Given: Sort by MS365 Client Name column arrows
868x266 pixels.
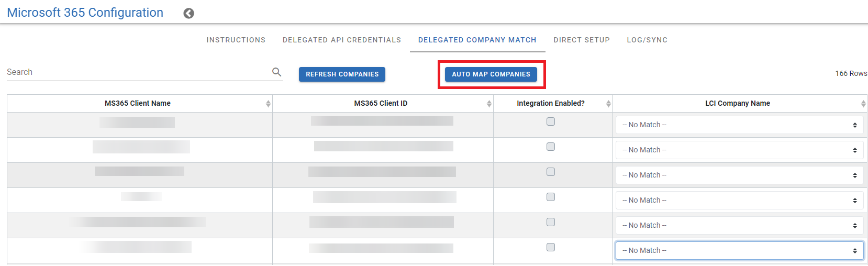Looking at the screenshot, I should click(268, 104).
